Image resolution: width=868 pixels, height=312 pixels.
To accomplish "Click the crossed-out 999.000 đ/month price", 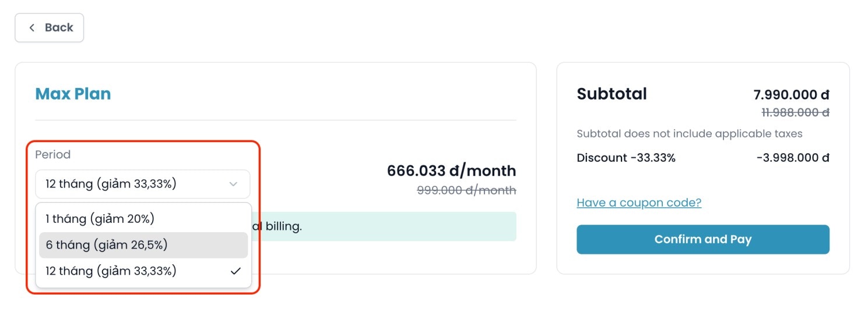I will click(466, 190).
